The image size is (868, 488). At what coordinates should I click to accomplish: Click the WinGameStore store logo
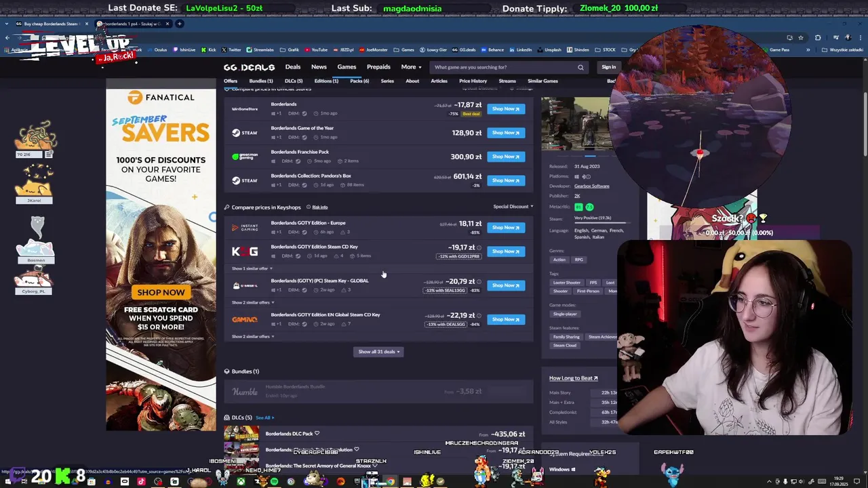click(245, 108)
